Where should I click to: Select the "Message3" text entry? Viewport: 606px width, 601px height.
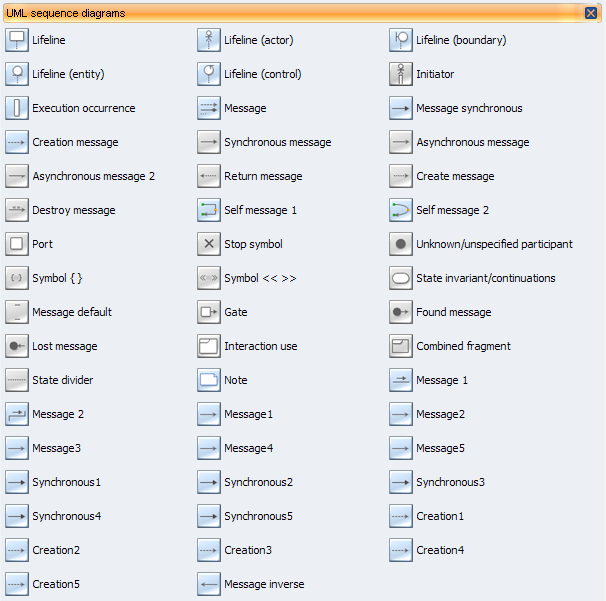[x=56, y=448]
